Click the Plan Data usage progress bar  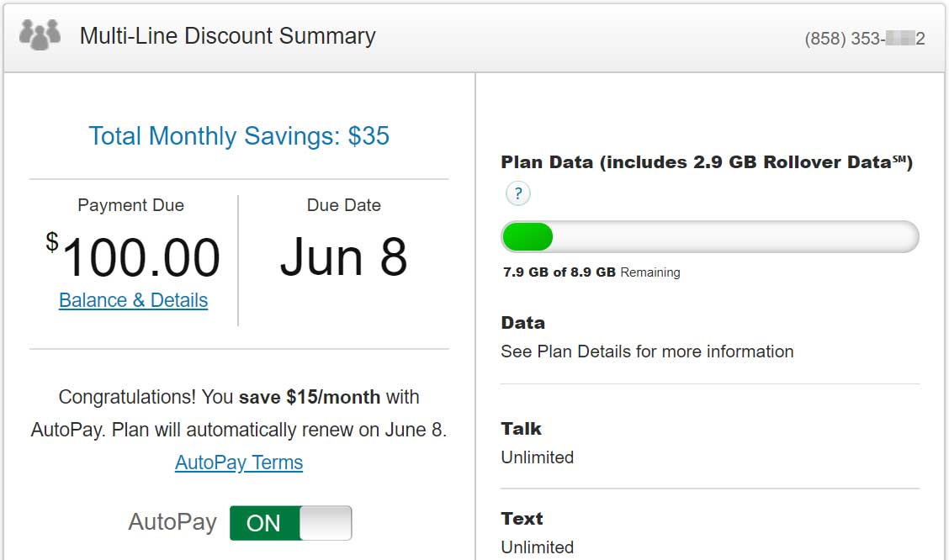point(709,238)
